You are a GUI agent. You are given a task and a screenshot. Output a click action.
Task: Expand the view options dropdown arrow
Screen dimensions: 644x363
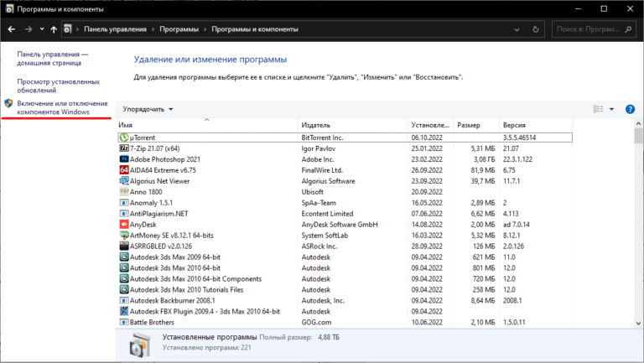611,109
